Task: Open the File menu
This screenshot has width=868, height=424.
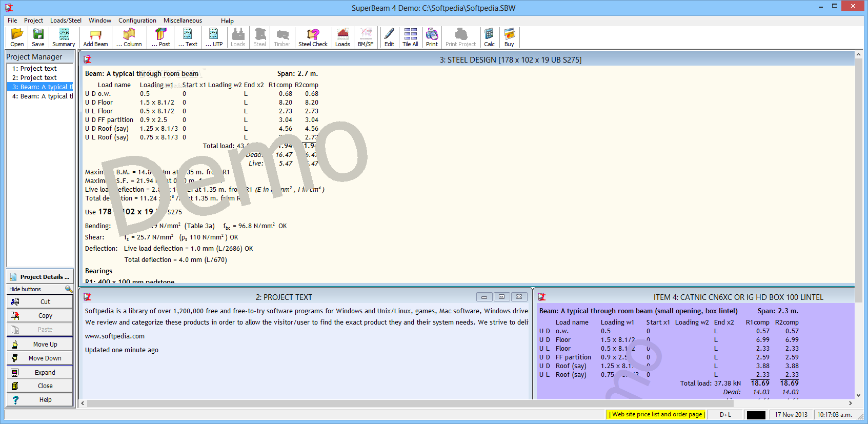Action: click(12, 21)
